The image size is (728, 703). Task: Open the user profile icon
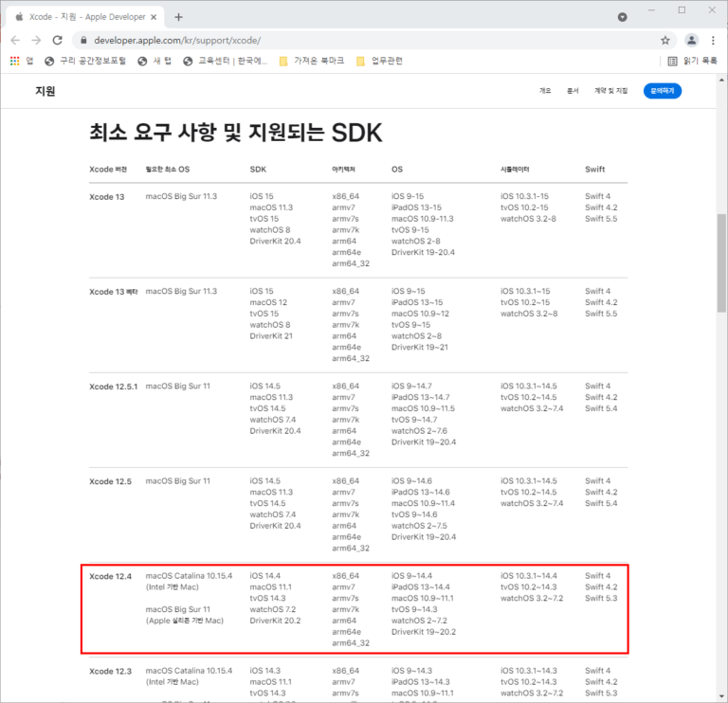pos(691,41)
